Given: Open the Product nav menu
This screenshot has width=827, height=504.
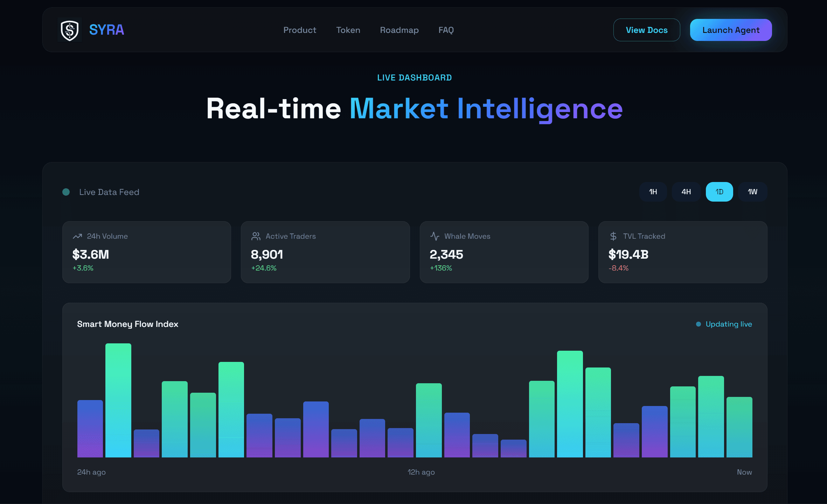Looking at the screenshot, I should click(299, 30).
